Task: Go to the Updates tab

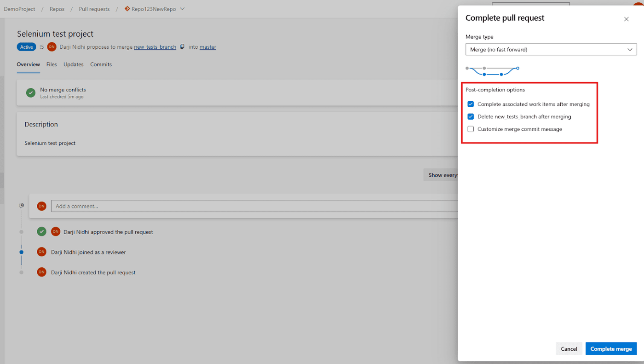Action: [74, 64]
